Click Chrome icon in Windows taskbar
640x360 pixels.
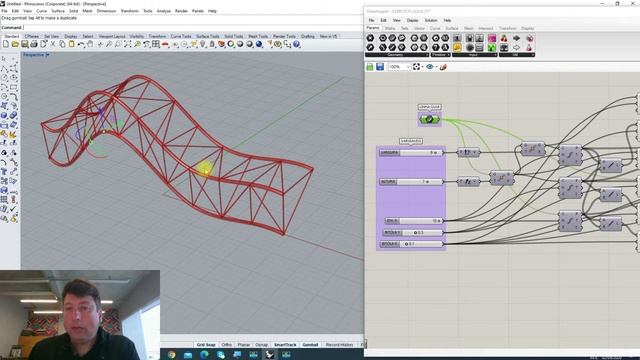pos(171,354)
